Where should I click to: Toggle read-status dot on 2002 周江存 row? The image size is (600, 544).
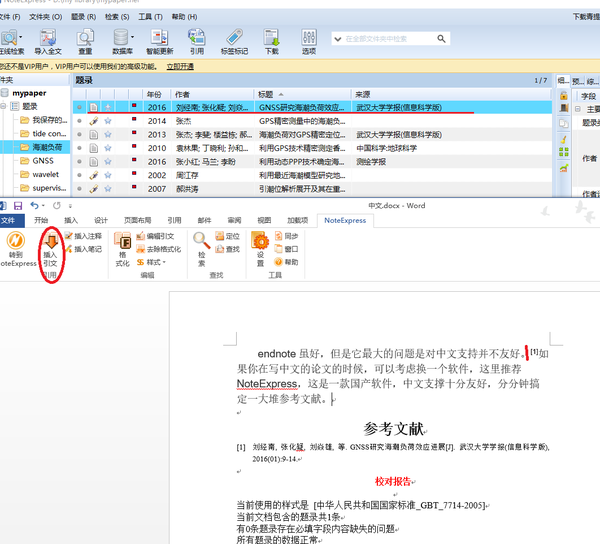pyautogui.click(x=79, y=175)
